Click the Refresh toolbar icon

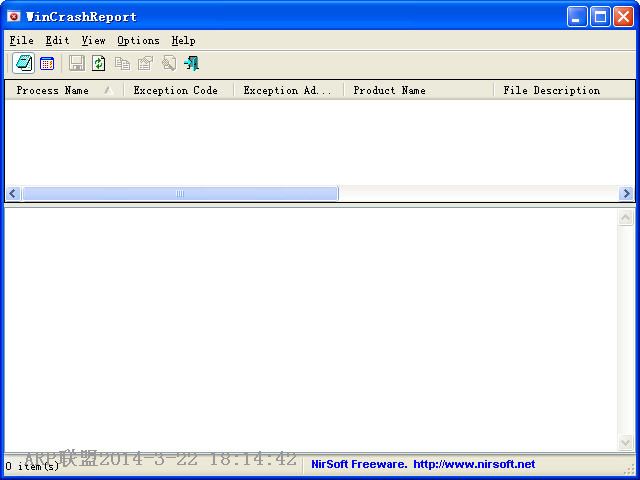pos(99,63)
